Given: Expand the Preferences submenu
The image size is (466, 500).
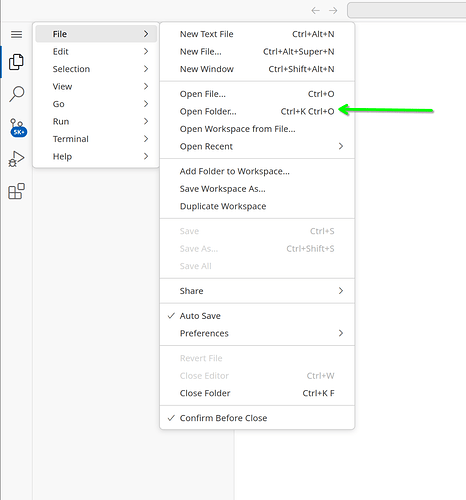Looking at the screenshot, I should tap(257, 333).
